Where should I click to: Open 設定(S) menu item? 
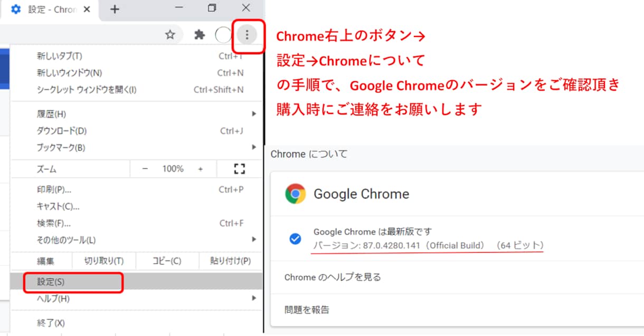tap(137, 282)
